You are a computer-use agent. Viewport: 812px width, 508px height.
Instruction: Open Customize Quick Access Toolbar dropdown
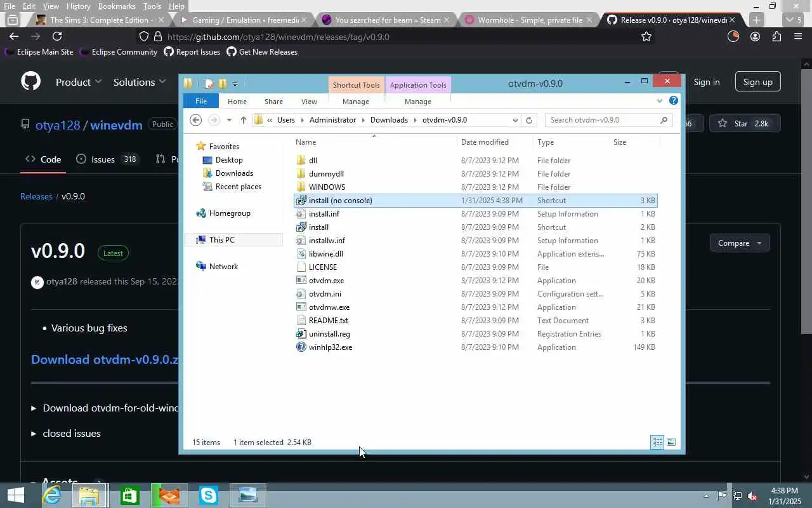[x=235, y=84]
